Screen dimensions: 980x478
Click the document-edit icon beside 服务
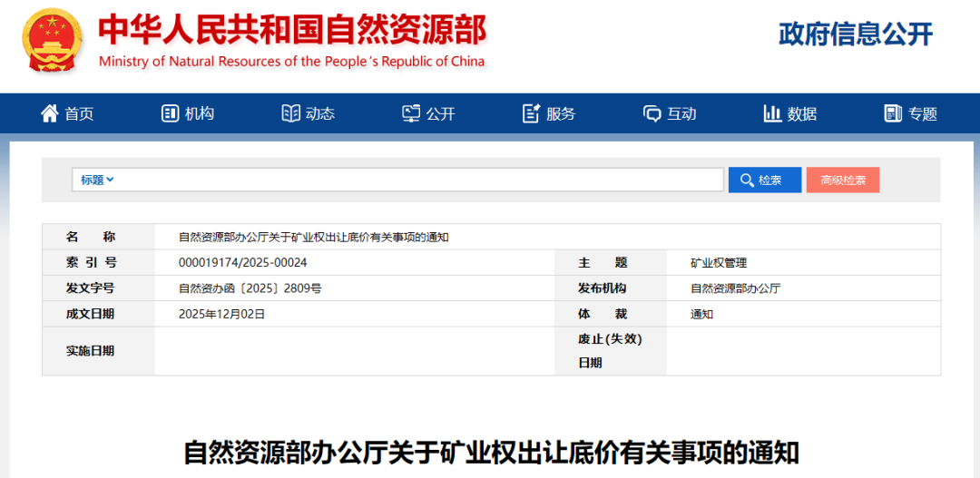(x=532, y=113)
